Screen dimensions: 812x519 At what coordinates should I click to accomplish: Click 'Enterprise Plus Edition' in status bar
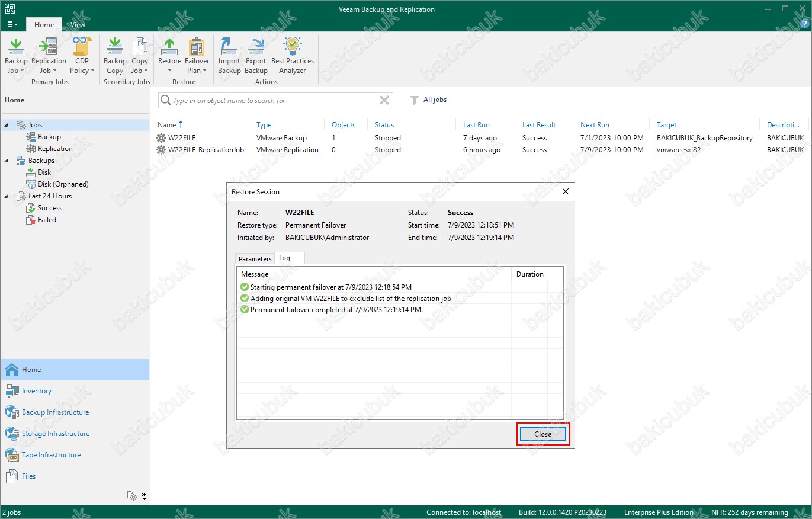pyautogui.click(x=659, y=512)
